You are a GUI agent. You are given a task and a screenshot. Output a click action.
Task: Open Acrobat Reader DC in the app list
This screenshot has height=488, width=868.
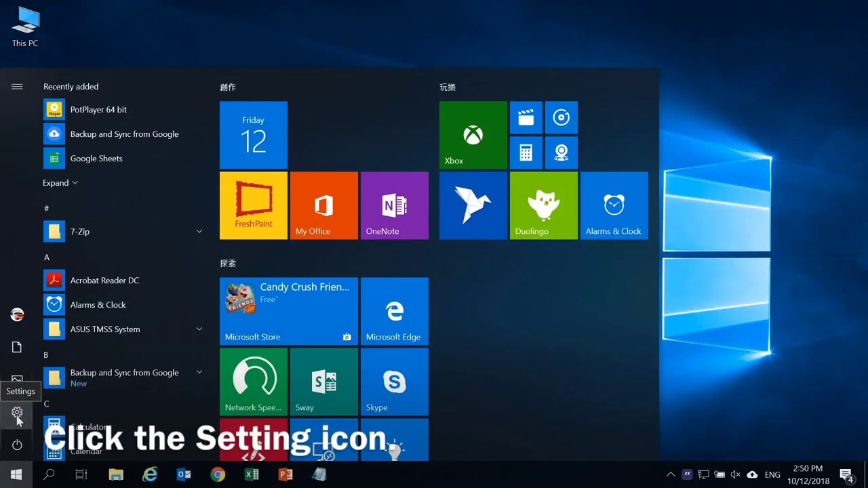(122, 281)
